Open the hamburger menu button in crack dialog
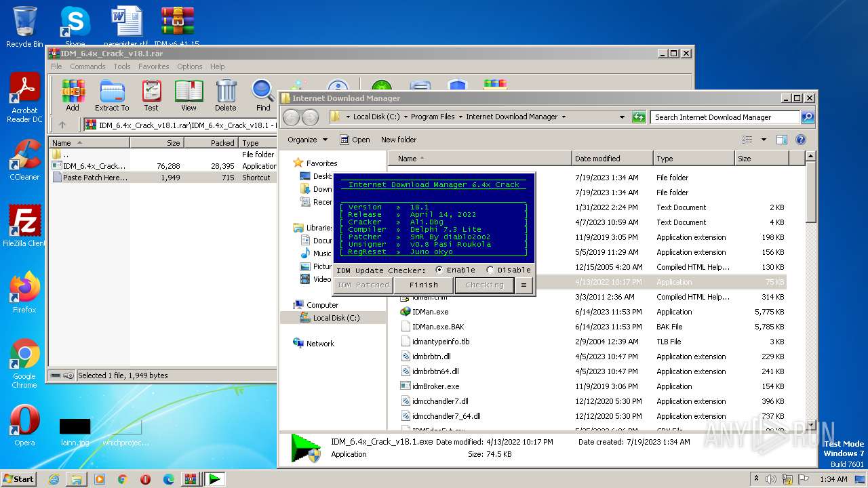868x488 pixels. tap(524, 285)
